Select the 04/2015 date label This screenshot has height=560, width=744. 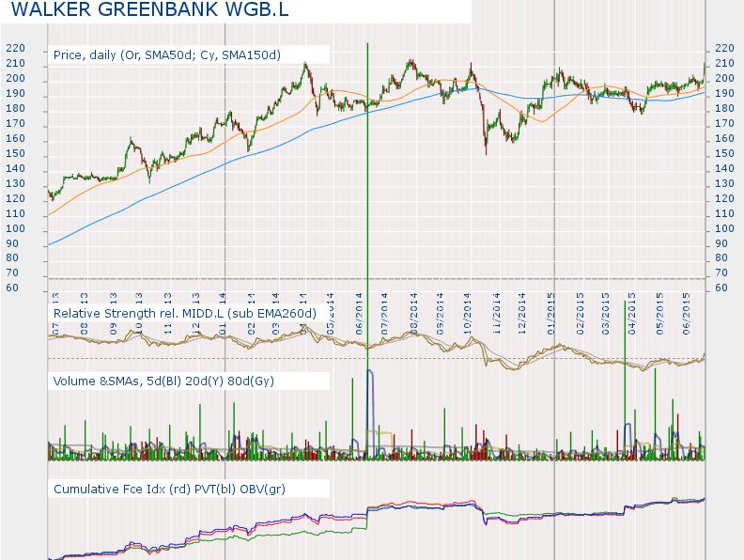[x=632, y=314]
